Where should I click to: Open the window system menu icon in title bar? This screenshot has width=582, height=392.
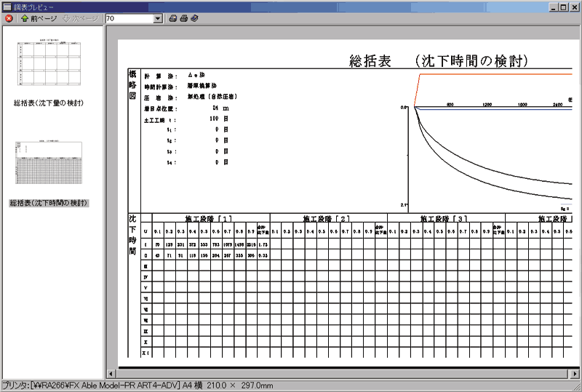pyautogui.click(x=7, y=7)
